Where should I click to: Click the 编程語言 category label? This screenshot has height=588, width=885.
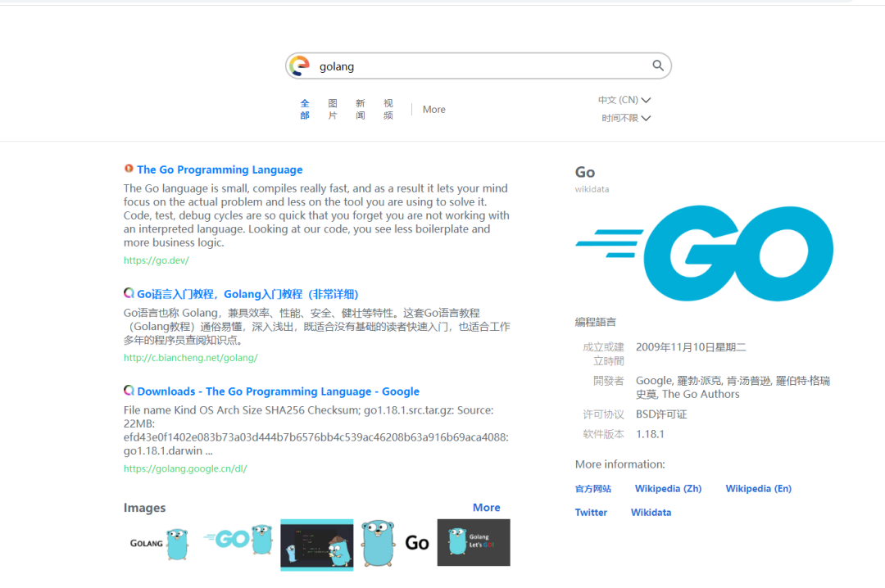(596, 322)
